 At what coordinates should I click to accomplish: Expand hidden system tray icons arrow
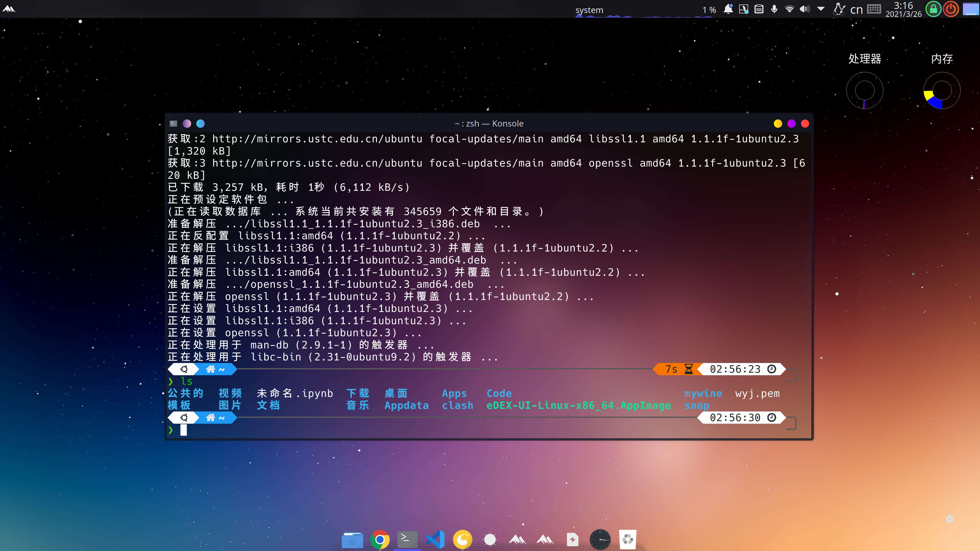coord(821,9)
